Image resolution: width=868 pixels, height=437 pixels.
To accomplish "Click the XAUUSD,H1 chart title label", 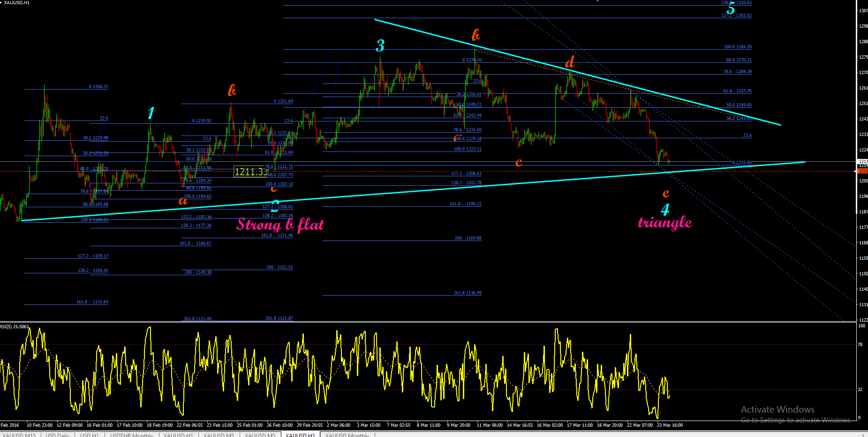I will click(16, 3).
